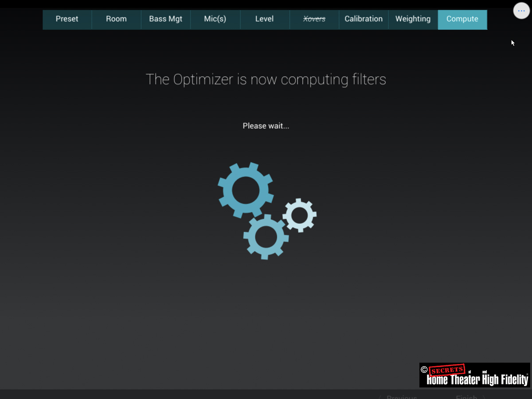Switch to the Level tab

(264, 19)
